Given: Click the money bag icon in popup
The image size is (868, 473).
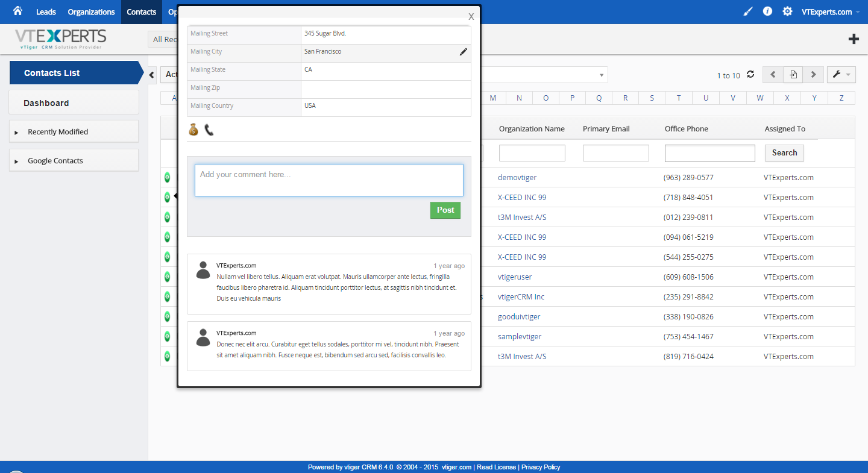Looking at the screenshot, I should [x=193, y=130].
